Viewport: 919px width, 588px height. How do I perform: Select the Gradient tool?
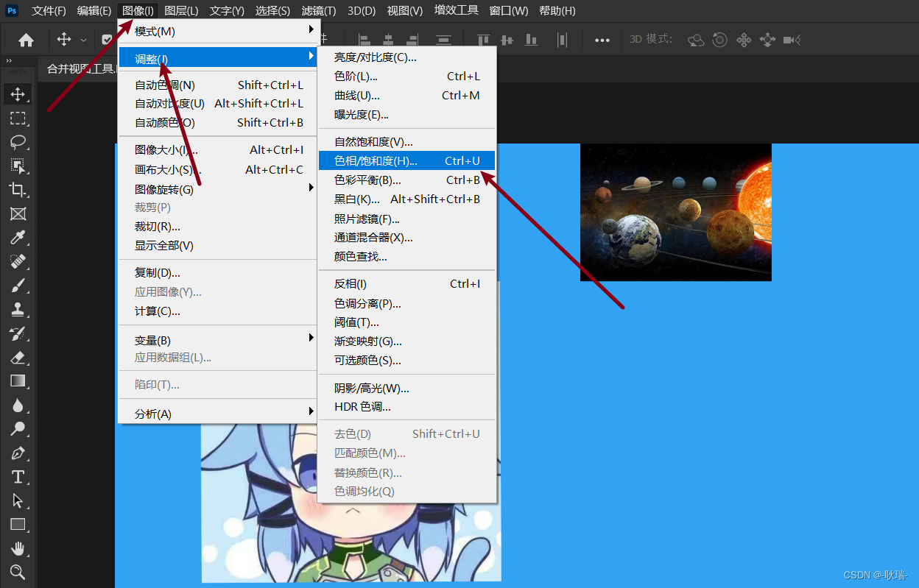[18, 380]
